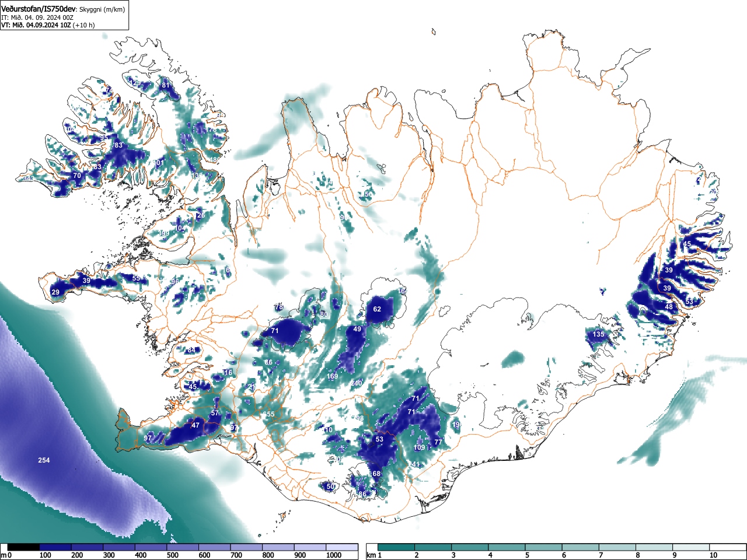
Task: Click the black swatch at metre scale start
Action: [23, 547]
